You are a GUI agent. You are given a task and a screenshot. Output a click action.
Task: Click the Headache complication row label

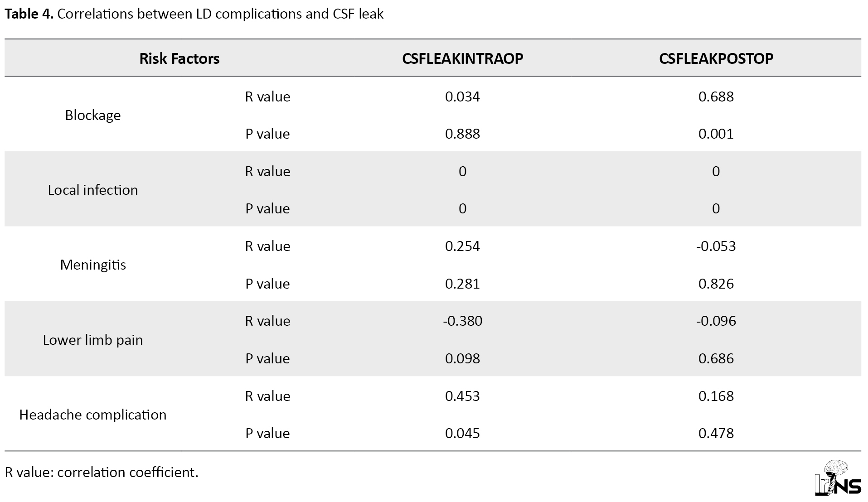pyautogui.click(x=93, y=415)
